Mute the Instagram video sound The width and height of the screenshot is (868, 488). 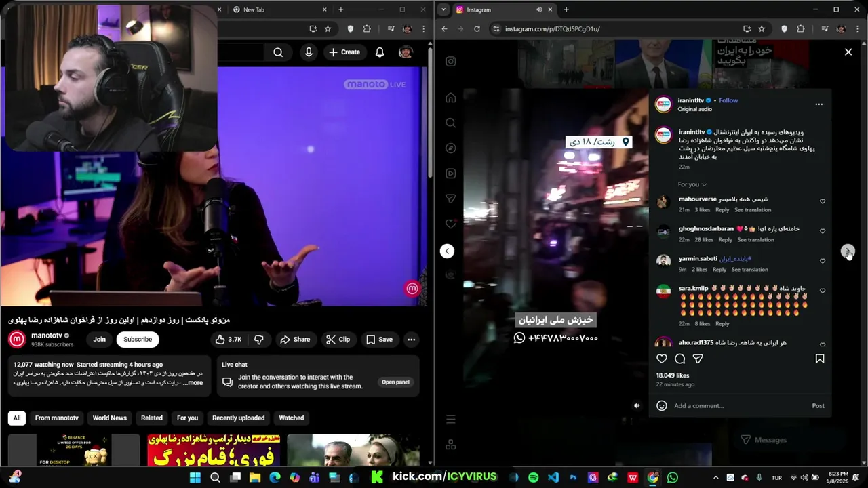636,405
